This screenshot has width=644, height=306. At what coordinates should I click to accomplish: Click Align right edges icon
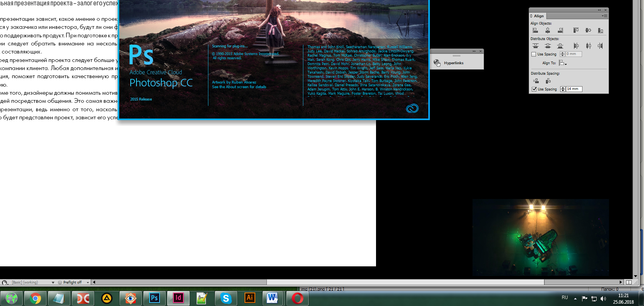coord(560,30)
